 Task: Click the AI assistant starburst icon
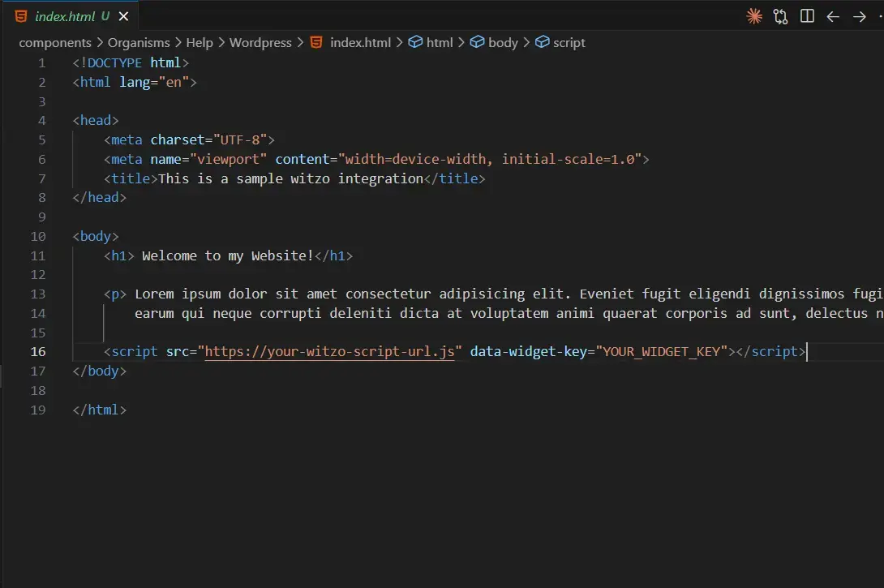[753, 15]
